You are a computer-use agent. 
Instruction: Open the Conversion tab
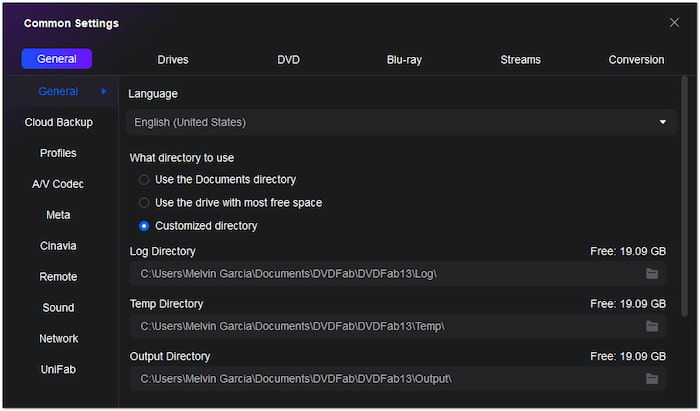636,60
